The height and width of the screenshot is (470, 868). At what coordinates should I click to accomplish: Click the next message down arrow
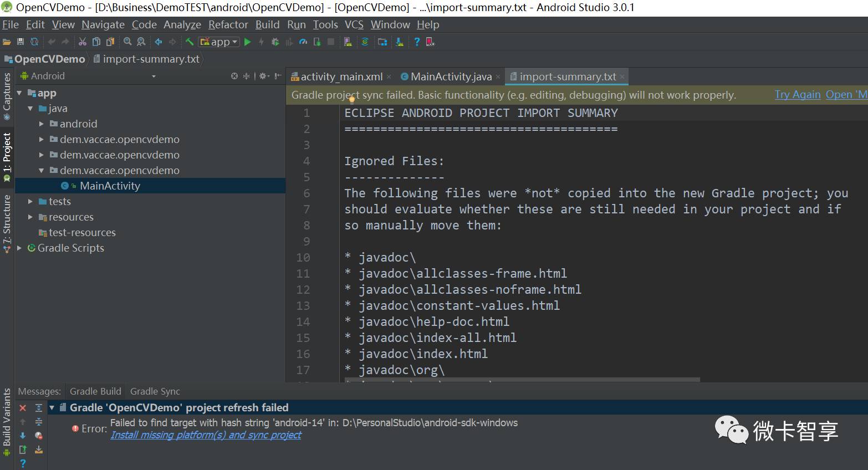23,436
